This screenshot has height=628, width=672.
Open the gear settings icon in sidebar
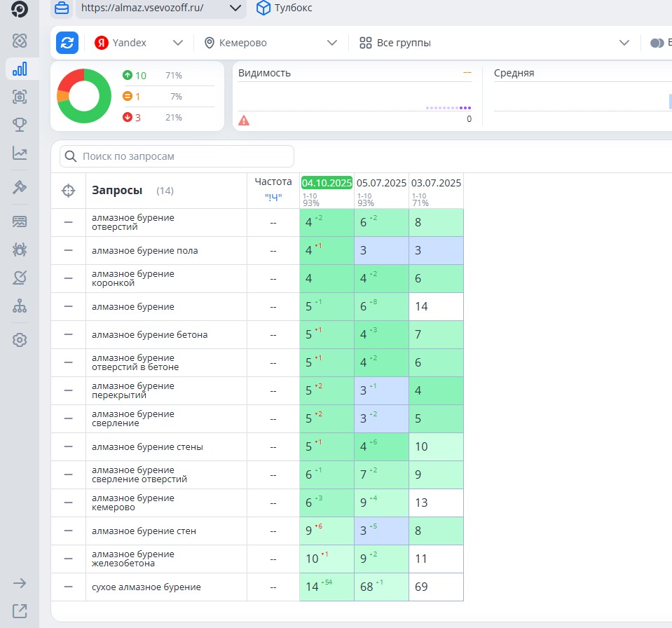[20, 340]
